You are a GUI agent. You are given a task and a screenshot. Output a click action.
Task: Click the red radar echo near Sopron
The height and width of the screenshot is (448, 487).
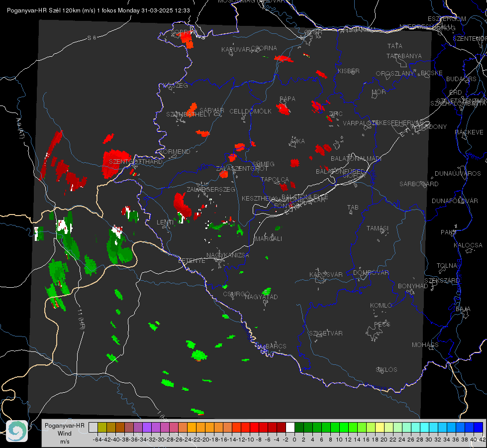click(187, 39)
